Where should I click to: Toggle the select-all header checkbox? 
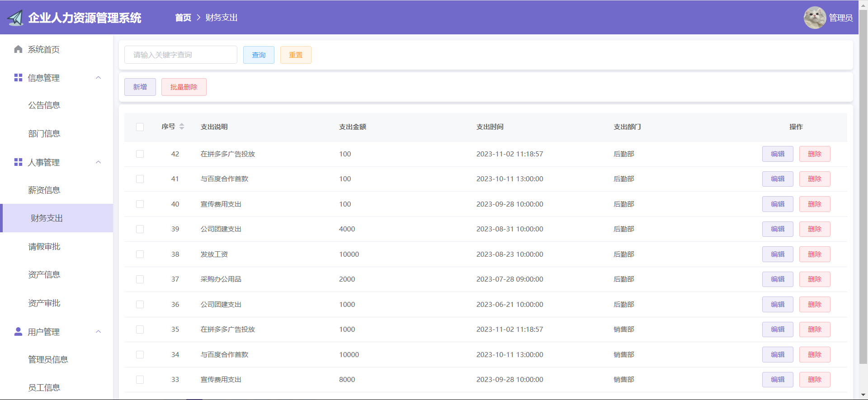tap(140, 127)
